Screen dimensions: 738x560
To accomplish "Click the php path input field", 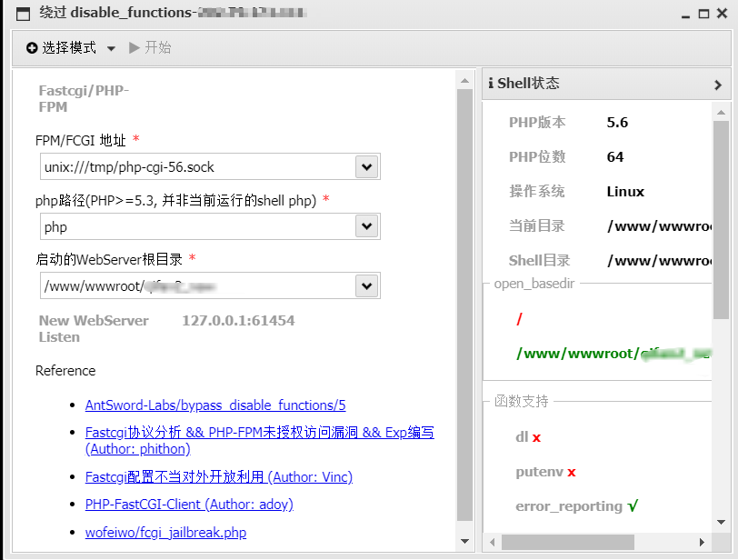I will [x=197, y=226].
